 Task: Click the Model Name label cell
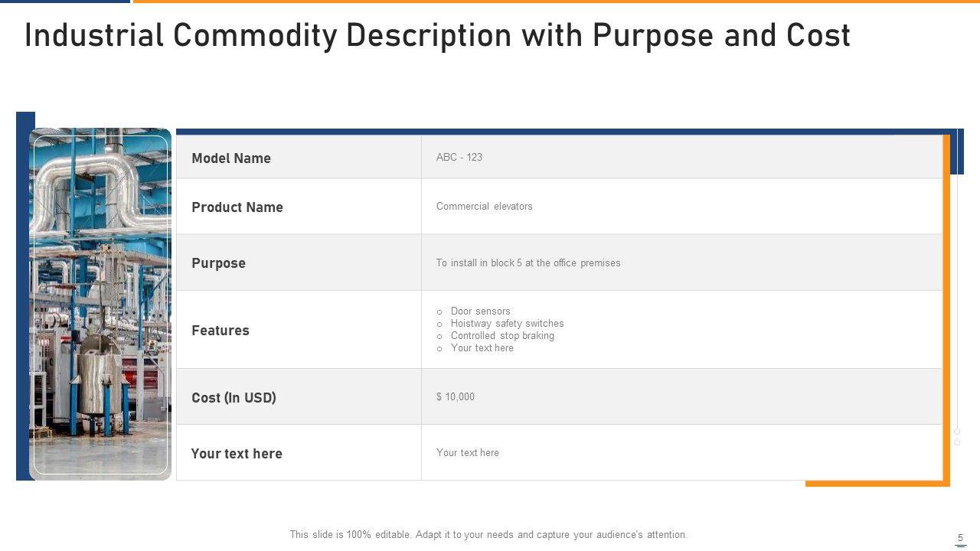tap(231, 158)
